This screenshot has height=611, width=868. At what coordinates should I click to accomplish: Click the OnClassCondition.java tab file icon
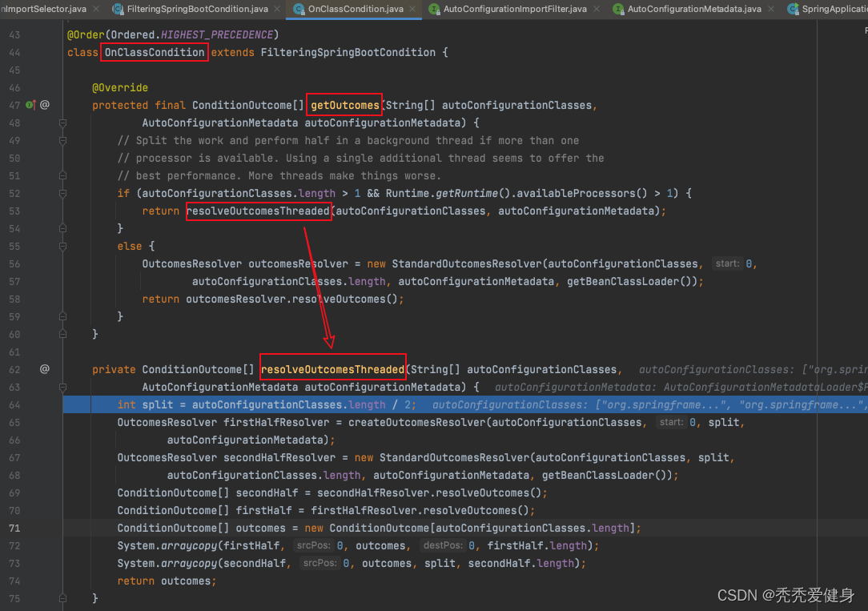pos(299,9)
